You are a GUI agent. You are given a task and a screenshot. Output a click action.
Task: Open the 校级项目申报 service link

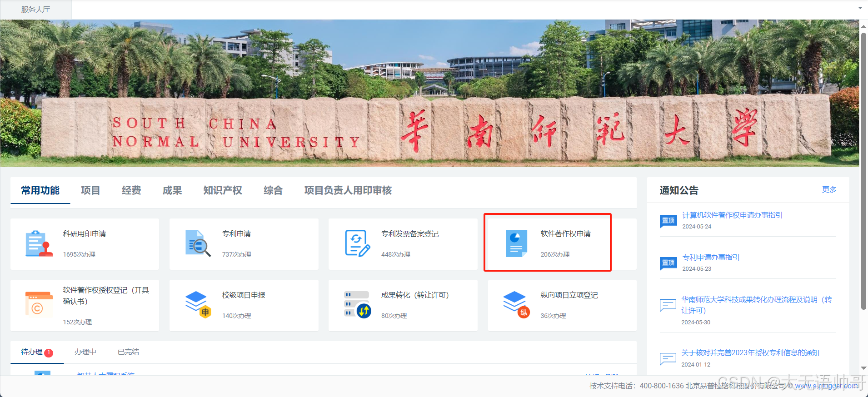point(244,295)
